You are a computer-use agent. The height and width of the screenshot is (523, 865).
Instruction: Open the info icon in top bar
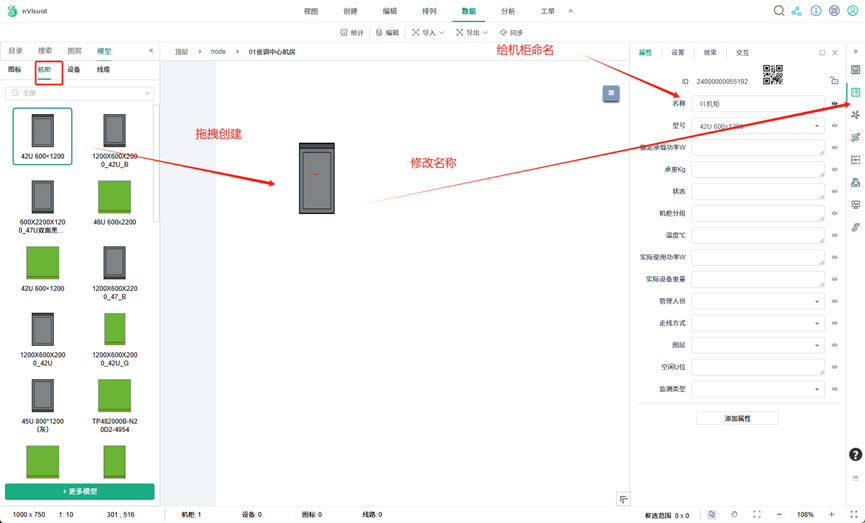coord(815,10)
